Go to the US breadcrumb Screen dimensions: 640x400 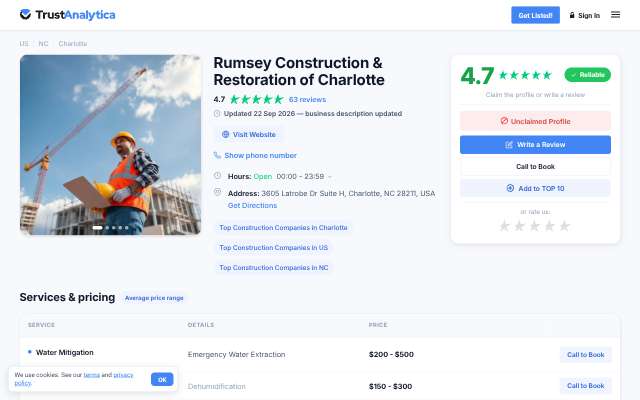click(x=24, y=43)
